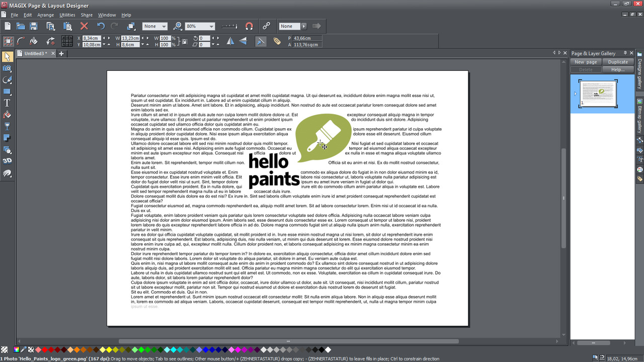644x362 pixels.
Task: Select the Live Effects tool
Action: coord(7,173)
